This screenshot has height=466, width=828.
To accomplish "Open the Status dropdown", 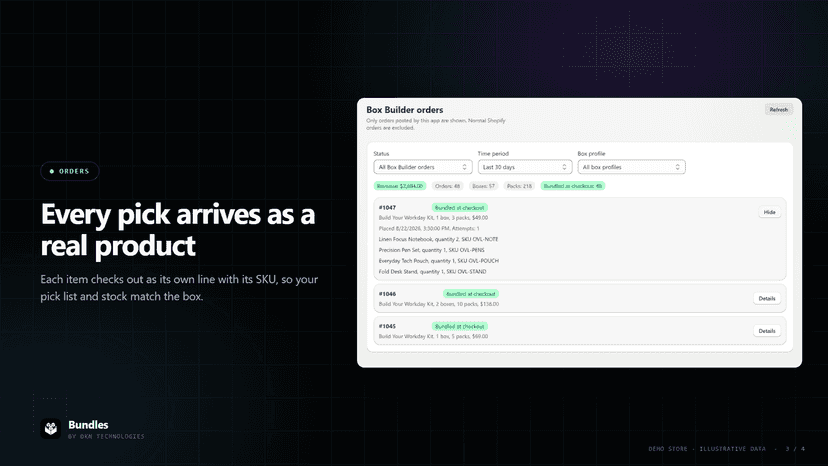I will [x=422, y=167].
